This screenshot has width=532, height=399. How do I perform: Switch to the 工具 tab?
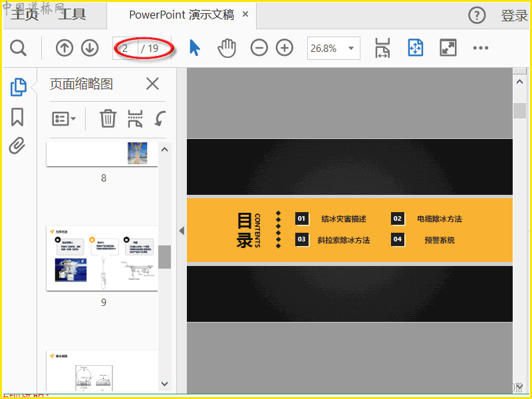pyautogui.click(x=72, y=15)
